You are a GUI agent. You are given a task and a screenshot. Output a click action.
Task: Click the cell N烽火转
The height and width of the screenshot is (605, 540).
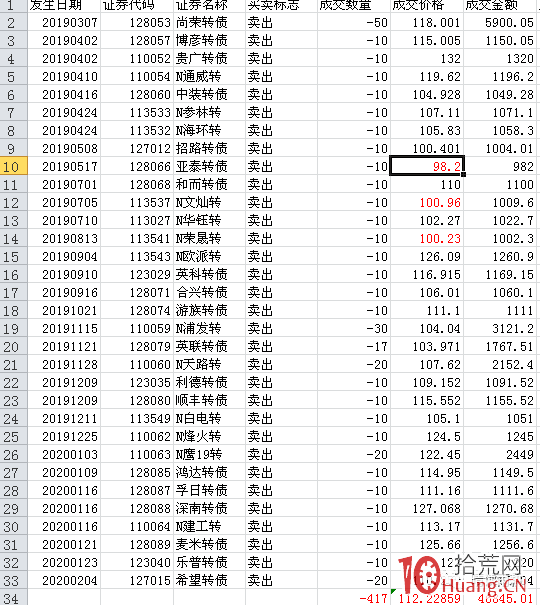point(209,437)
